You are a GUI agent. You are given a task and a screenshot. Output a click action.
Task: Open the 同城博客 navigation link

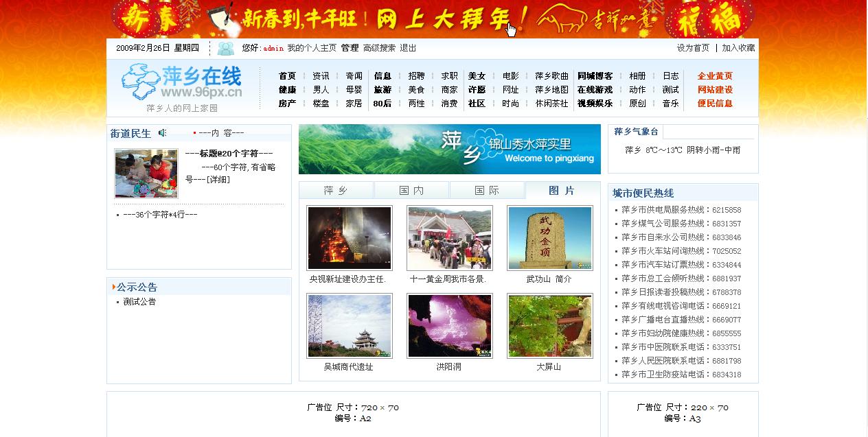tap(595, 76)
